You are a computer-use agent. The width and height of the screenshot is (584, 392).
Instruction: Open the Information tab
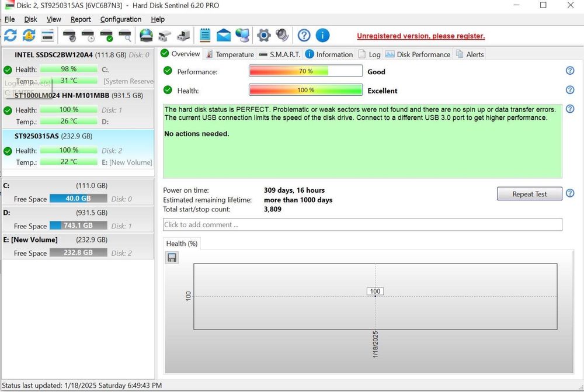[329, 54]
